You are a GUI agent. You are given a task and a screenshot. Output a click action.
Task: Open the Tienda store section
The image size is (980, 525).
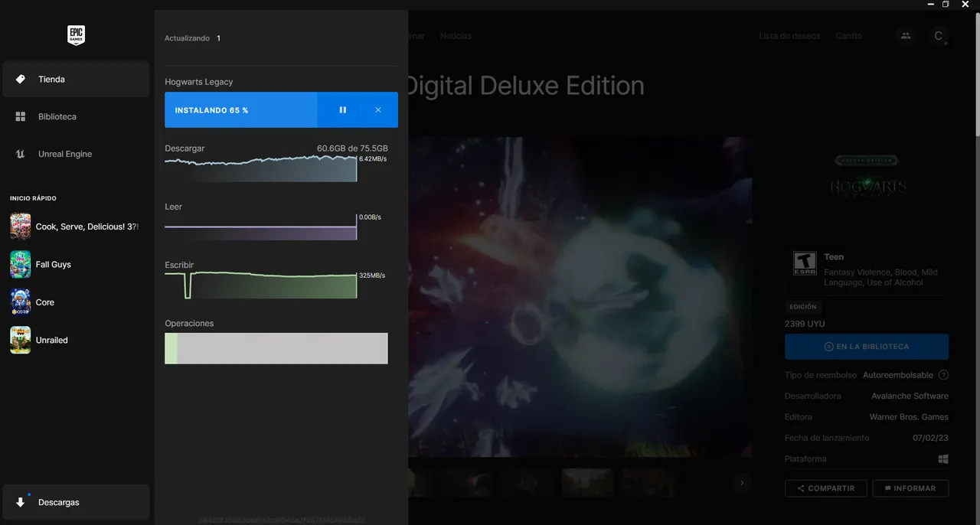click(x=76, y=80)
